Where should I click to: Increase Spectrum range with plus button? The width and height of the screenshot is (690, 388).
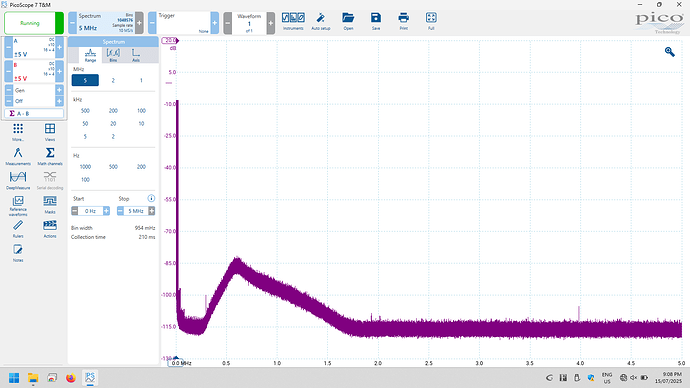139,23
